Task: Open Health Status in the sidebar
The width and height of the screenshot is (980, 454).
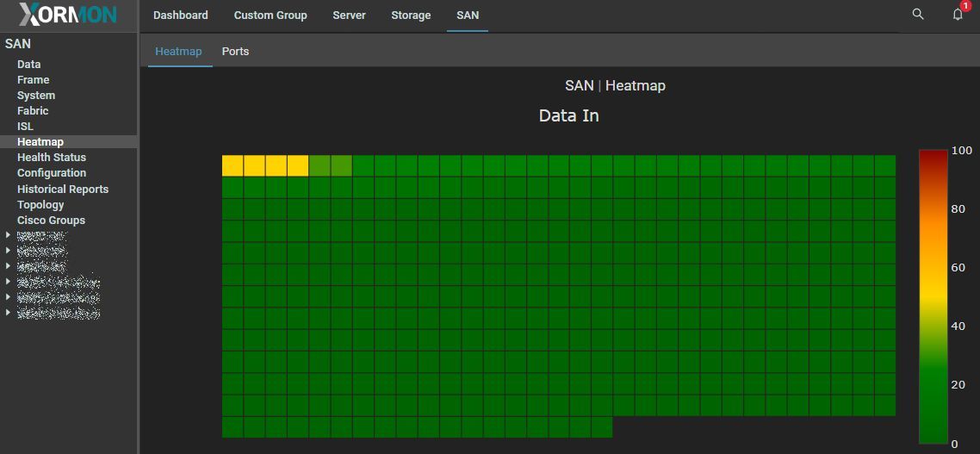Action: pos(52,158)
